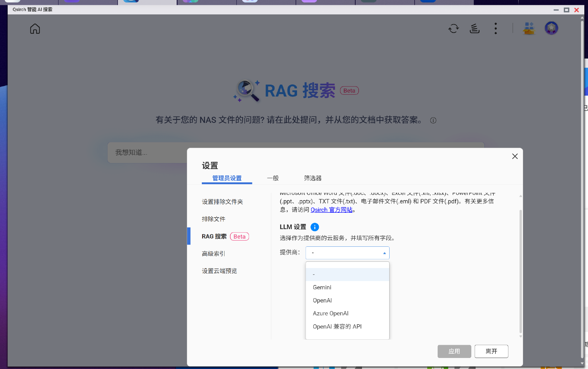Image resolution: width=588 pixels, height=369 pixels.
Task: Select Gemini from provider list
Action: click(x=322, y=287)
